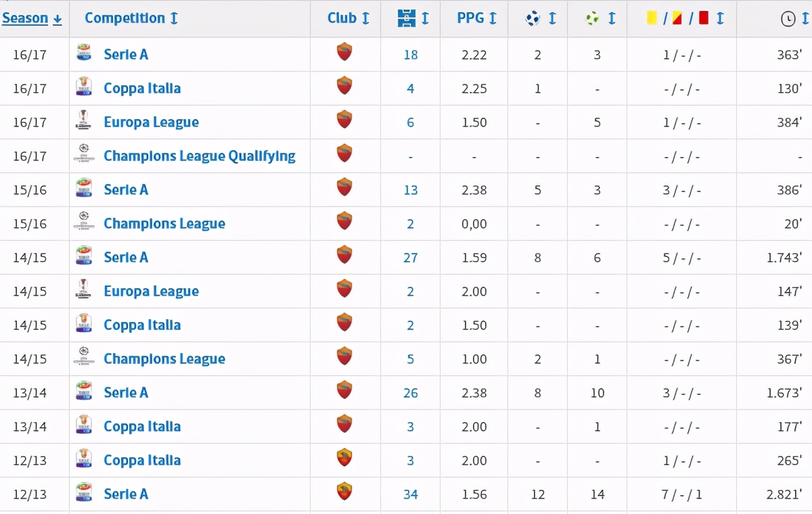The image size is (812, 514).
Task: Click the minutes played clock icon
Action: coord(788,19)
